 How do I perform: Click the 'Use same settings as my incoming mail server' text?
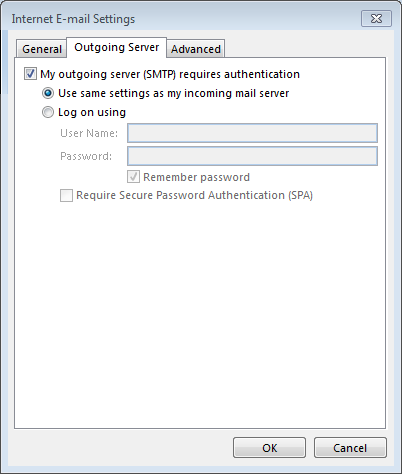pyautogui.click(x=173, y=93)
